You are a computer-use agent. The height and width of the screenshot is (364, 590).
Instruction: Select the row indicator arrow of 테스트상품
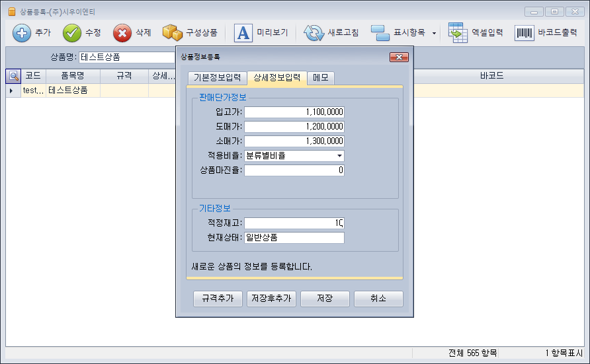point(12,91)
